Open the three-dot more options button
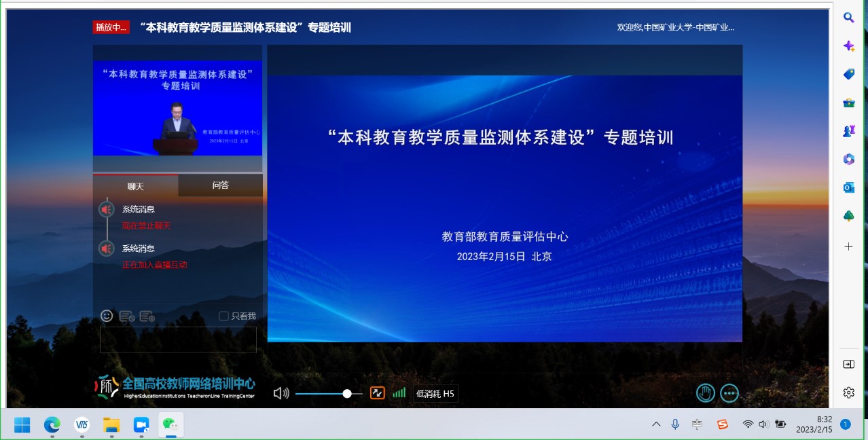 [x=729, y=393]
